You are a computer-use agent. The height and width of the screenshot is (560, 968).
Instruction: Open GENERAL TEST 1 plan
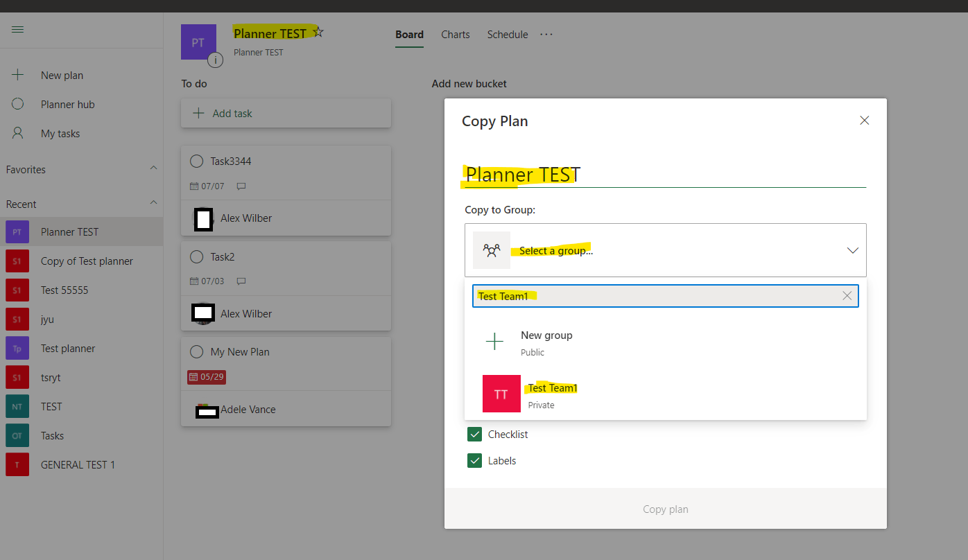coord(82,465)
